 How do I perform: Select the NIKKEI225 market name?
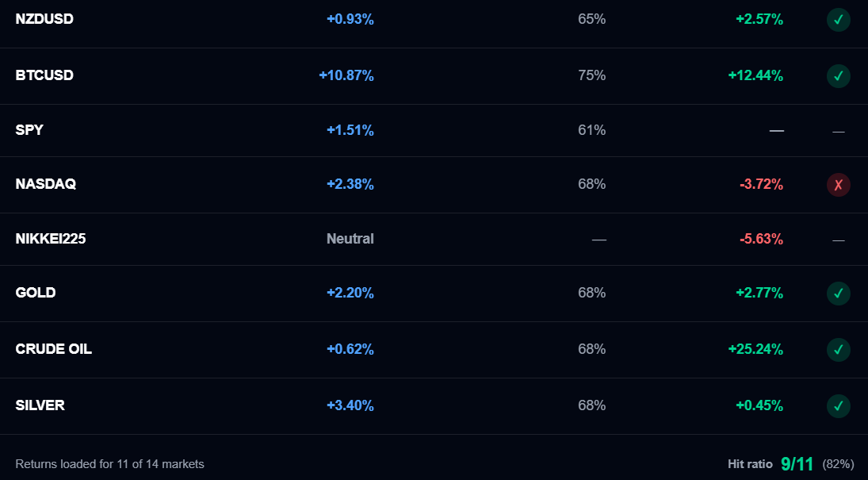(x=51, y=239)
